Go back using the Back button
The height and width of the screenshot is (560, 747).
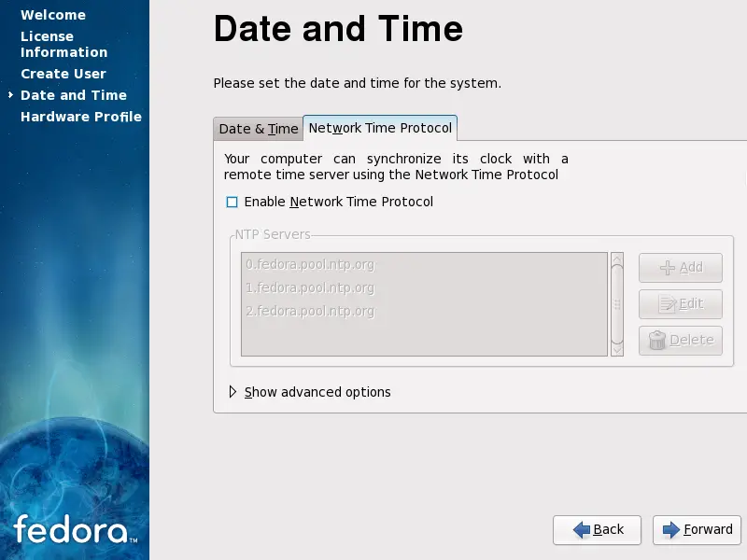point(597,530)
